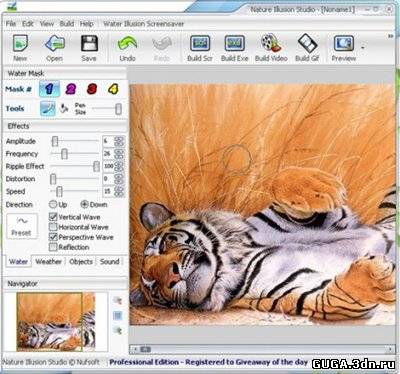Open the Build menu
Viewport: 400px width, 374px height.
[67, 24]
